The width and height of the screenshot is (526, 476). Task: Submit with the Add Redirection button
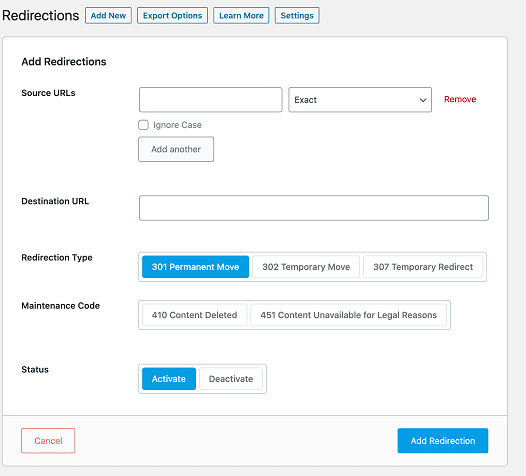pyautogui.click(x=443, y=441)
